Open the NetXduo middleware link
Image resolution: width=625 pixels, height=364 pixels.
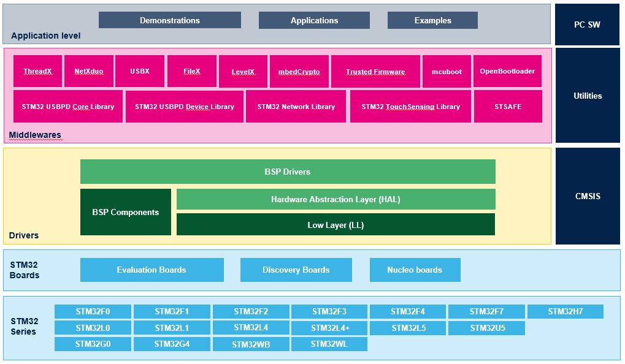coord(88,72)
